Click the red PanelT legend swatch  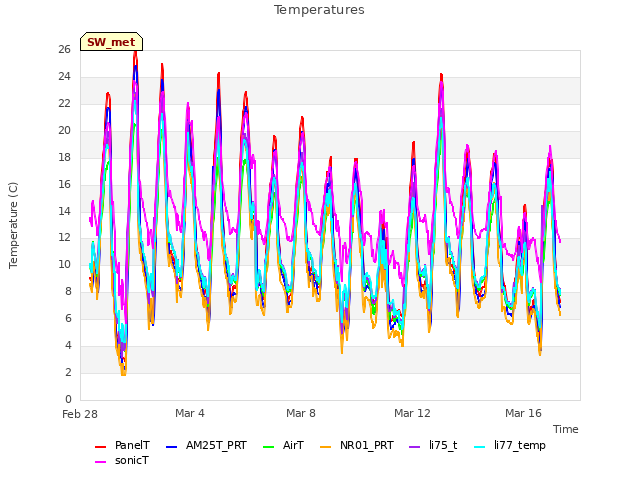tap(100, 447)
